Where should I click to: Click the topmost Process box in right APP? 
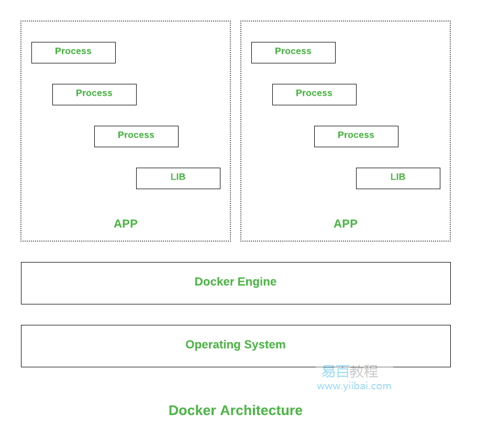coord(294,52)
